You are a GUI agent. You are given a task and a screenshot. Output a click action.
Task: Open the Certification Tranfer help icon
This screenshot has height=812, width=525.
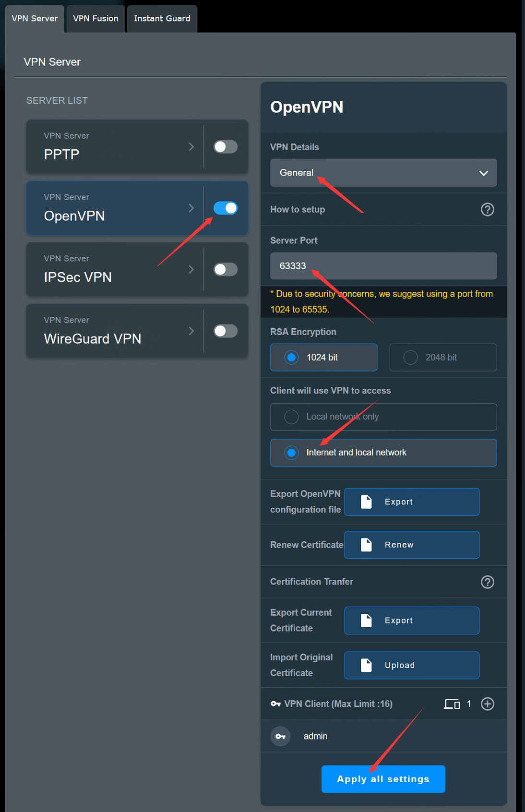pyautogui.click(x=488, y=582)
